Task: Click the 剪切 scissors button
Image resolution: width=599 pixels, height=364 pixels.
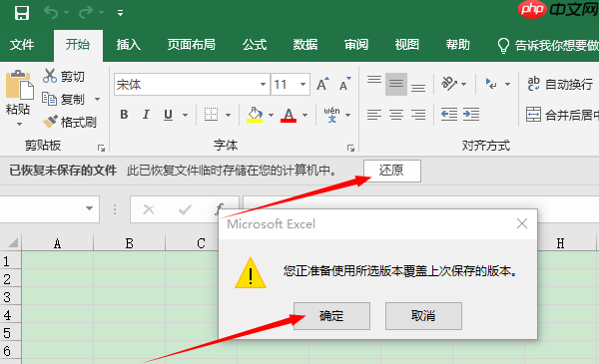Action: [63, 77]
